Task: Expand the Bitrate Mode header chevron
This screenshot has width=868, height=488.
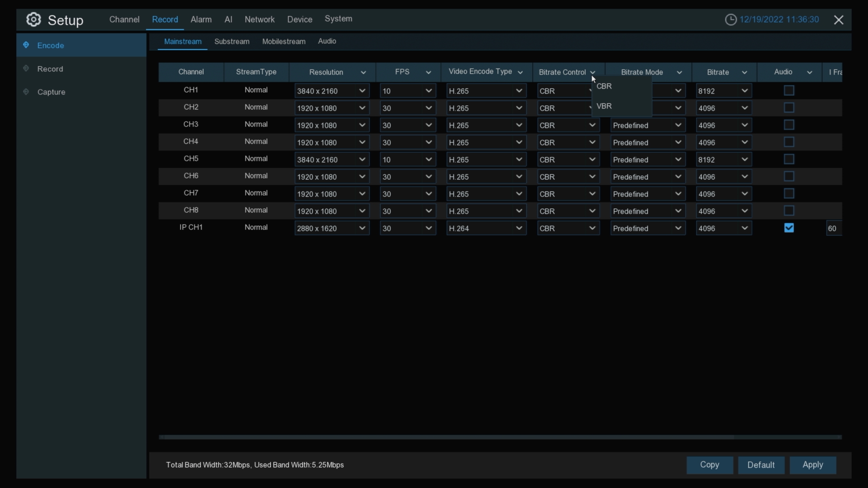Action: (679, 73)
